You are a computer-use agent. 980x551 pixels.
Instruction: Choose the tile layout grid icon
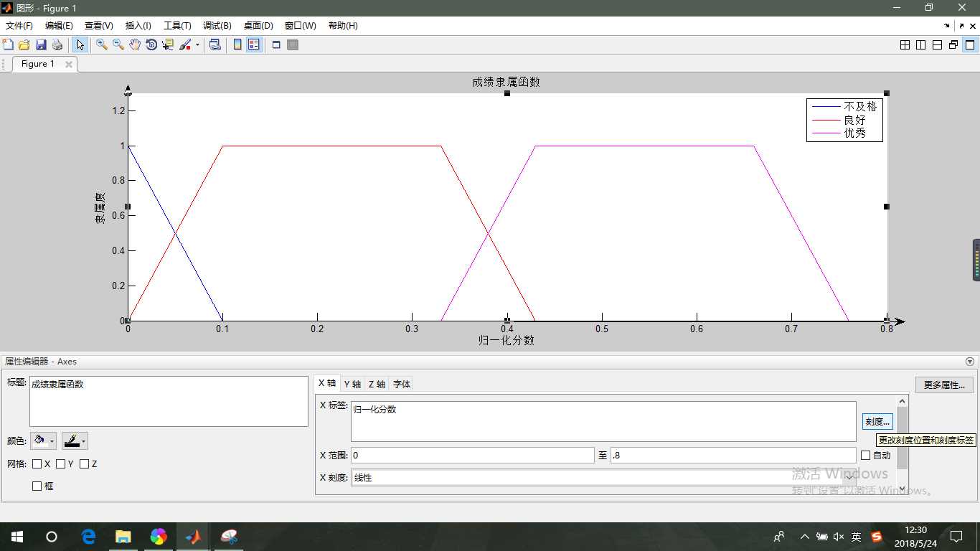(905, 44)
